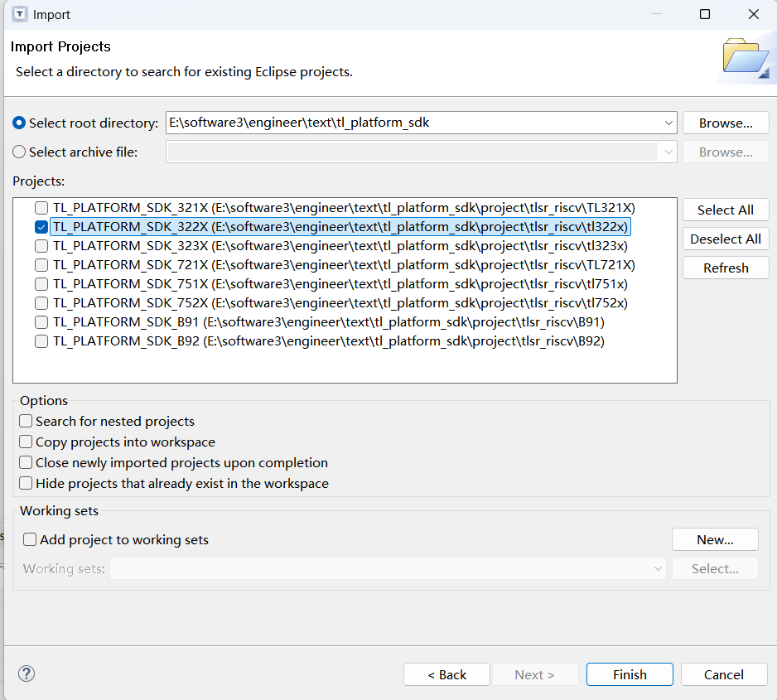Select the TL_PLATFORM_SDK_321X project row text
Screen dimensions: 777x700
tap(344, 208)
